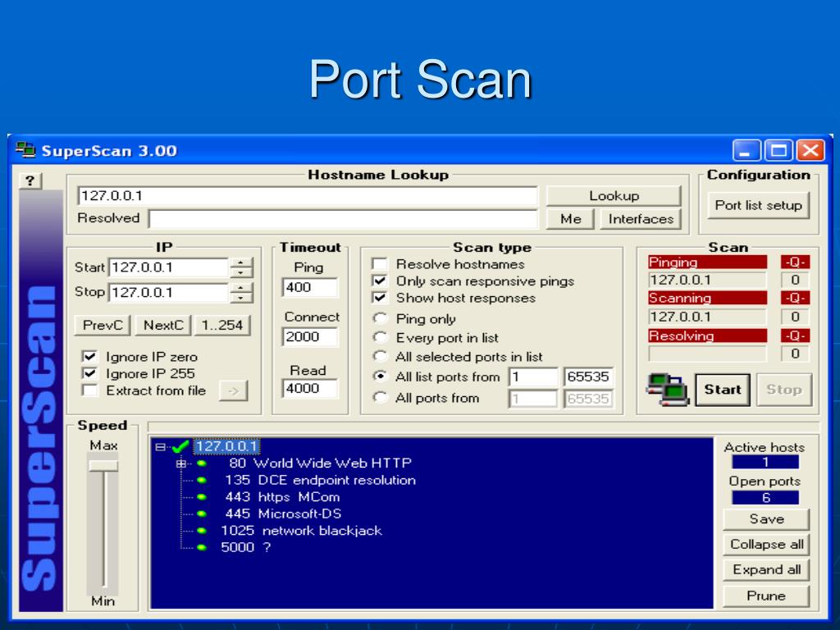Enable the Resolve hostnames checkbox

coord(380,264)
